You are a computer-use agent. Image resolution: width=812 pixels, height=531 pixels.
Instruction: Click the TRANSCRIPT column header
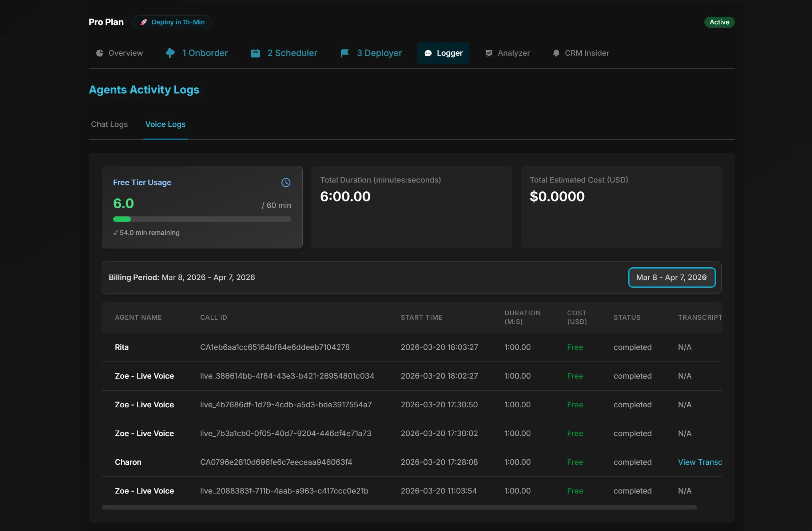pyautogui.click(x=700, y=318)
